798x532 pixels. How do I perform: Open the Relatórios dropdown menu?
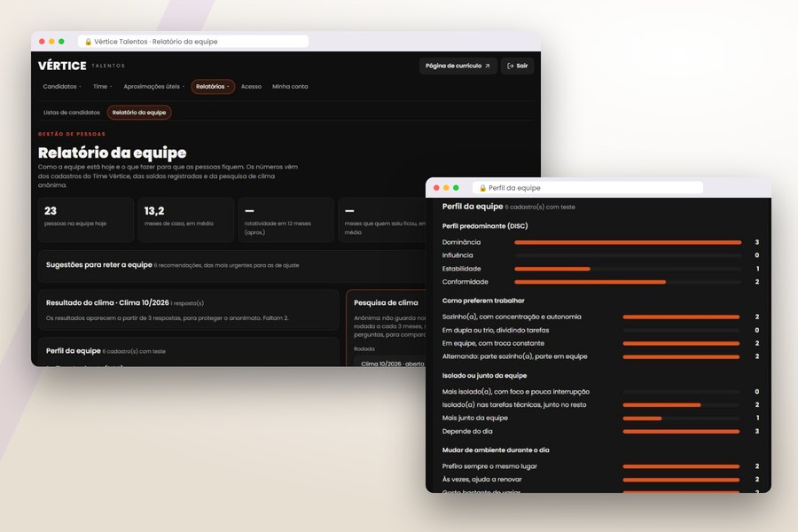pos(213,87)
